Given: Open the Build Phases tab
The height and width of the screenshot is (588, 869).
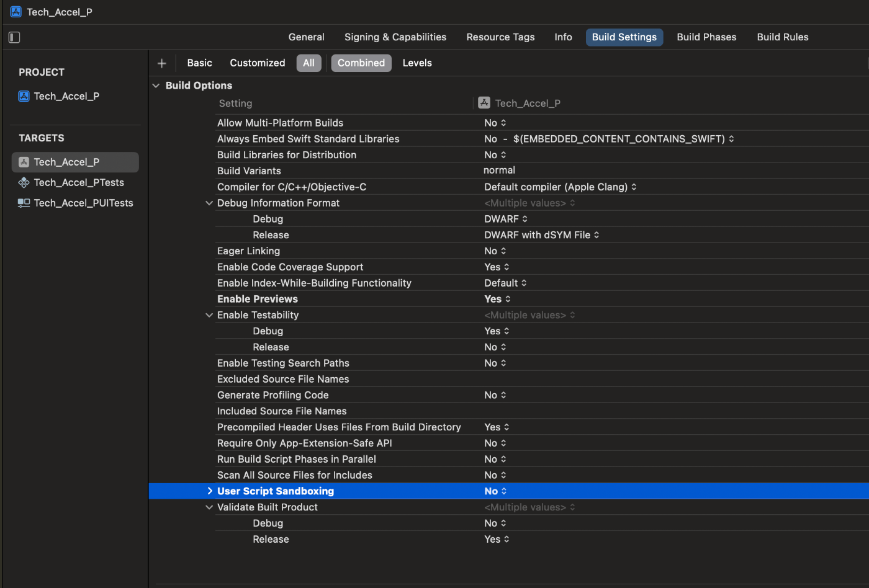Looking at the screenshot, I should (x=706, y=37).
